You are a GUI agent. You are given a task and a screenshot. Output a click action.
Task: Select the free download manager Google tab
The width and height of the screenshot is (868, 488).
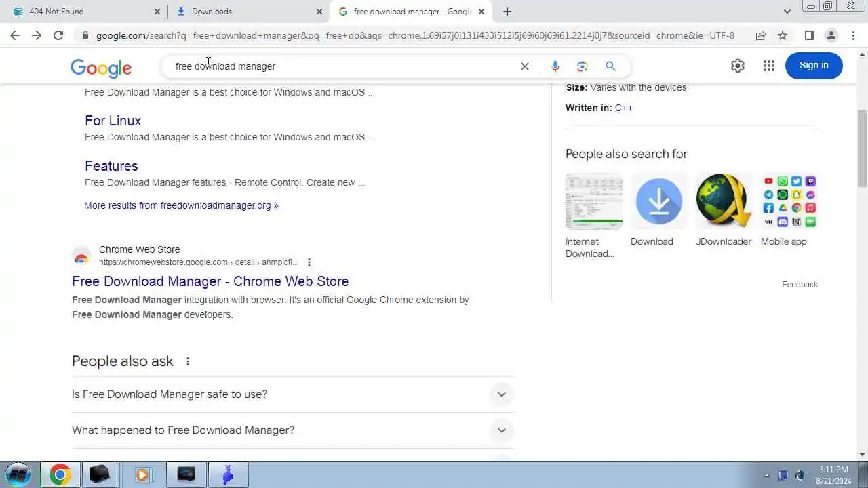[412, 12]
